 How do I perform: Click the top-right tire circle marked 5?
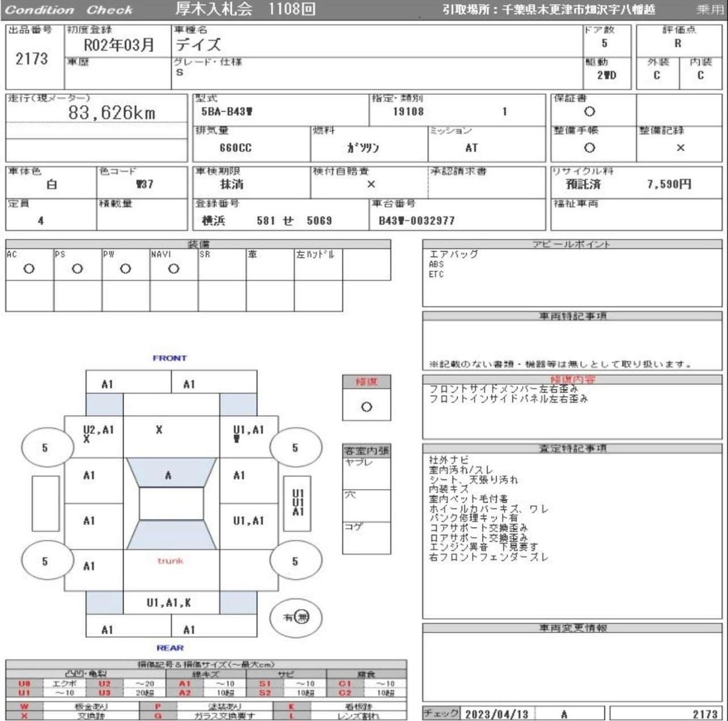295,447
